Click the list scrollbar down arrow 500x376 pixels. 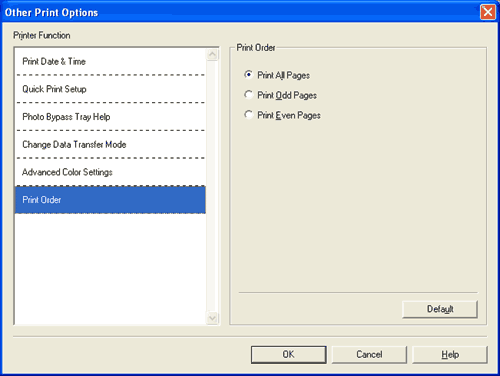pyautogui.click(x=212, y=318)
